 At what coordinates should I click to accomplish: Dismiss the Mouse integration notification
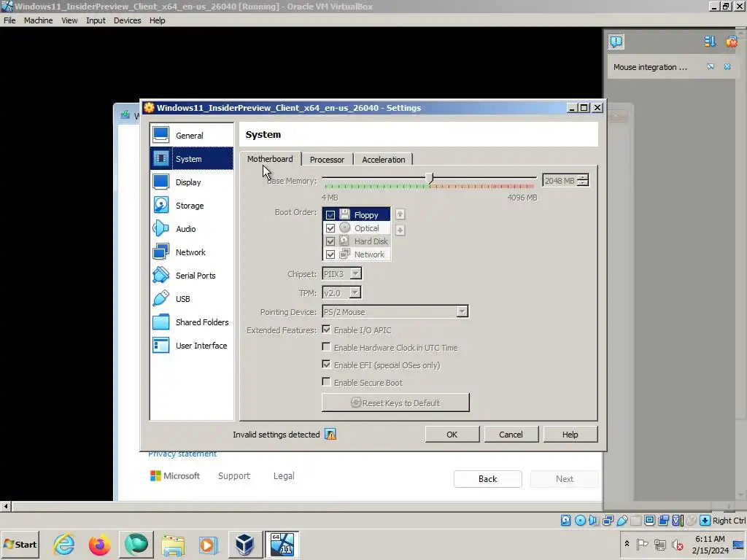tap(727, 66)
